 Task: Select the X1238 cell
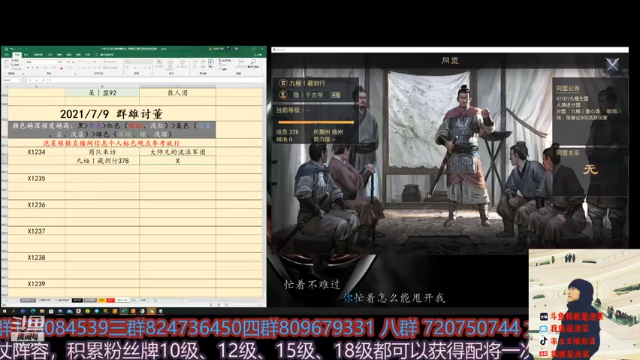tap(36, 258)
